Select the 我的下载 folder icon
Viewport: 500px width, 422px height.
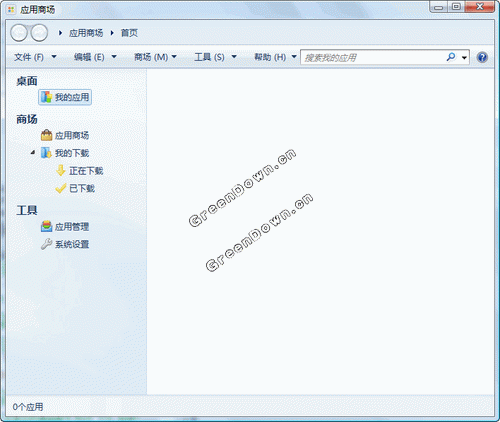pyautogui.click(x=46, y=153)
